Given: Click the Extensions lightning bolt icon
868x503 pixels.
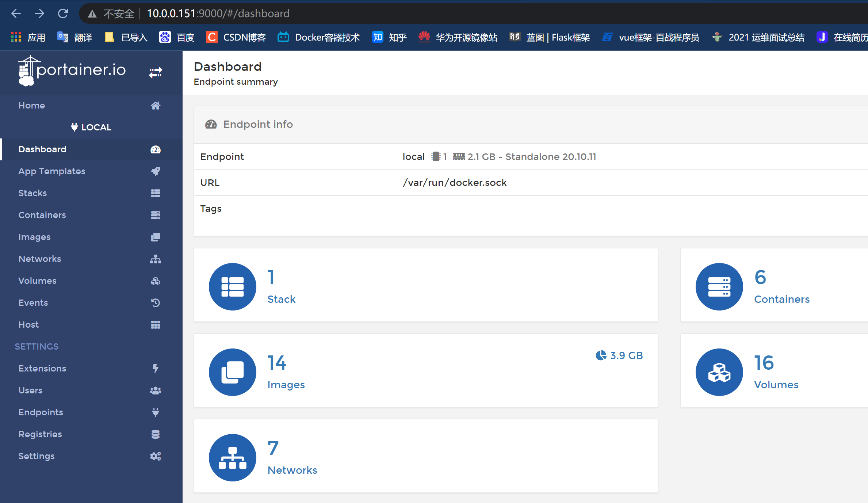Looking at the screenshot, I should coord(155,369).
